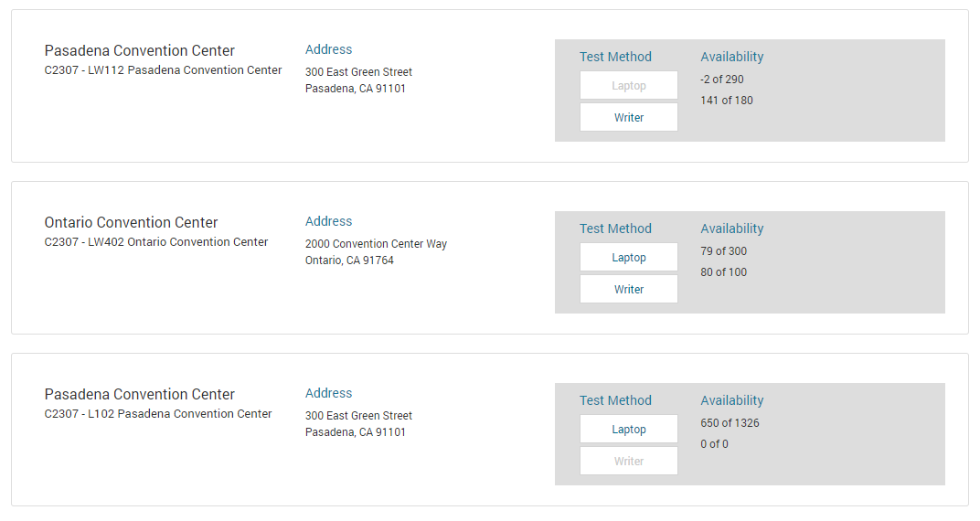Click the Ontario Convention Center title
The width and height of the screenshot is (980, 521).
click(131, 223)
